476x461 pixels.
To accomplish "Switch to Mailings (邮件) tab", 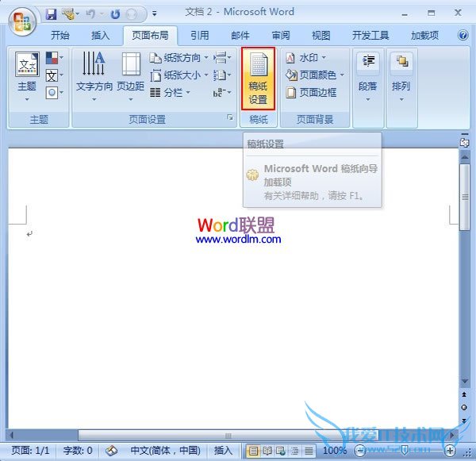I will 240,35.
